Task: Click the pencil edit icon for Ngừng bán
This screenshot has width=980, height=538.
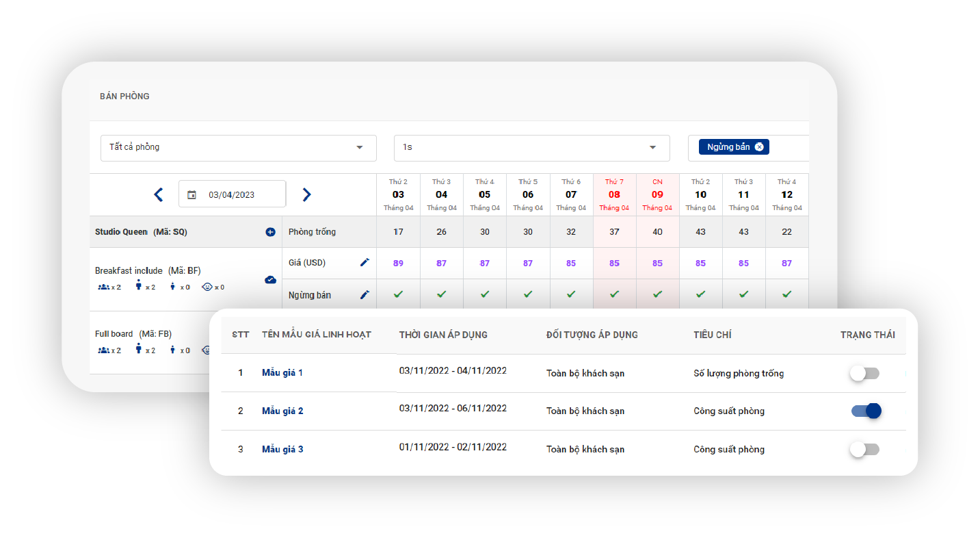Action: pos(365,294)
